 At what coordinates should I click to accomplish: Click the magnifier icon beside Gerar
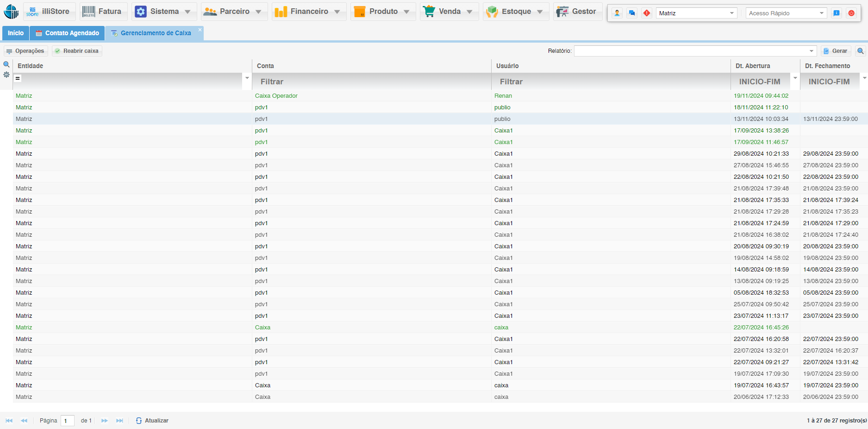click(x=861, y=51)
